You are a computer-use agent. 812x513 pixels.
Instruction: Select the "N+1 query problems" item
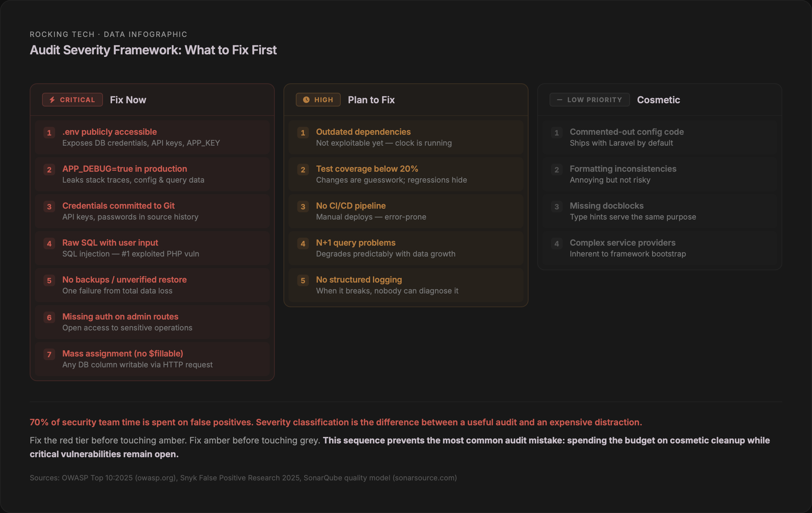(x=356, y=243)
